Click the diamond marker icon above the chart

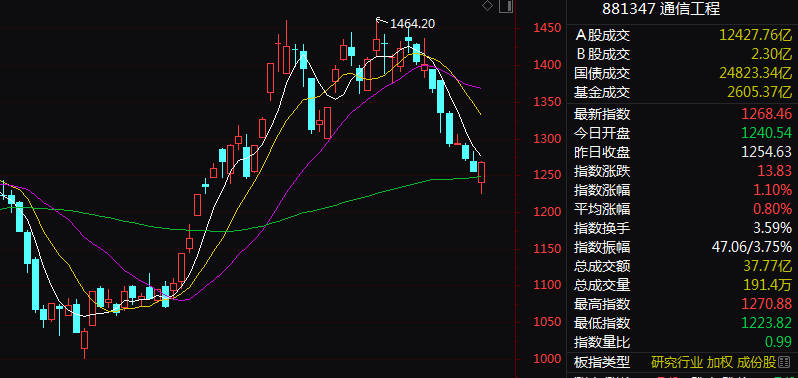pyautogui.click(x=487, y=6)
